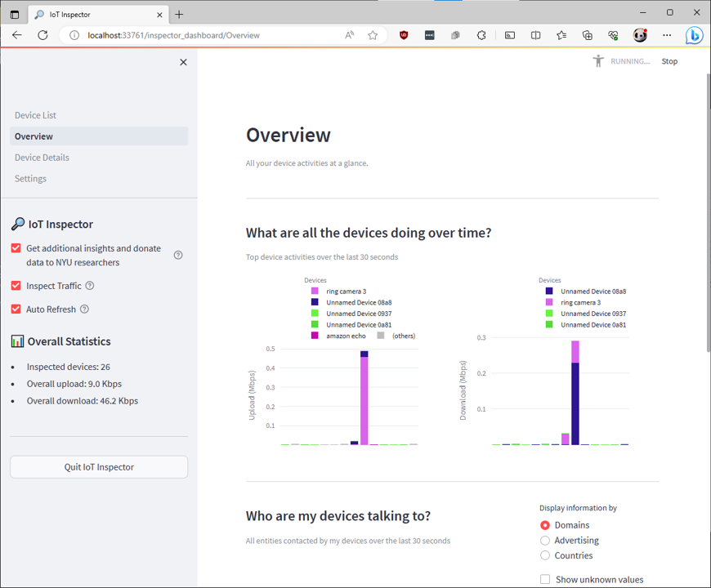Viewport: 711px width, 588px height.
Task: Select the Advertising radio button
Action: pyautogui.click(x=545, y=540)
